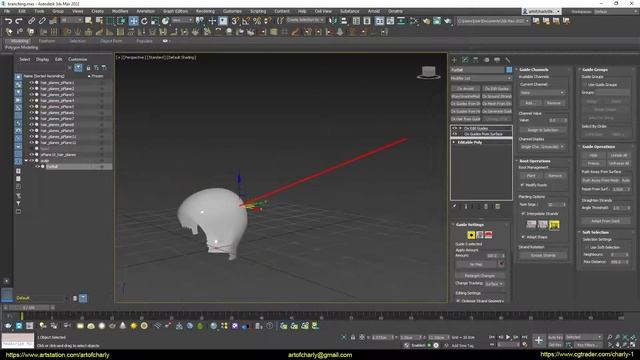Select the yellow-highlighted planting option icon

[554, 224]
